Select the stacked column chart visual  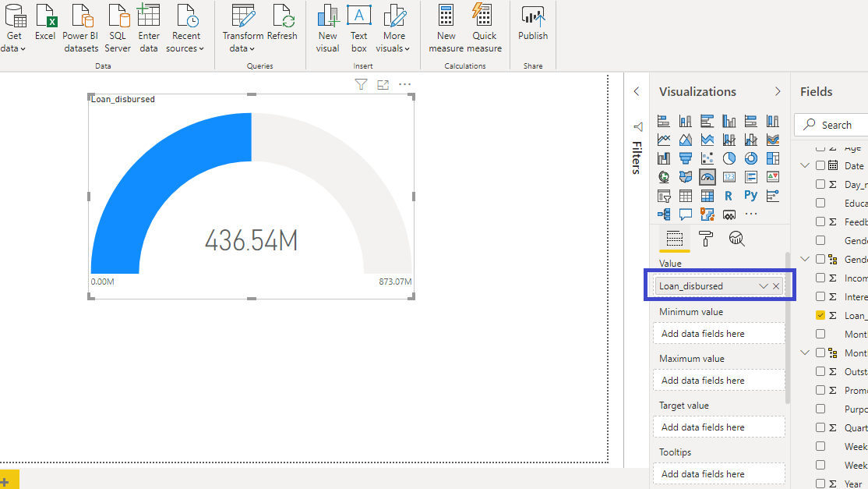point(686,121)
